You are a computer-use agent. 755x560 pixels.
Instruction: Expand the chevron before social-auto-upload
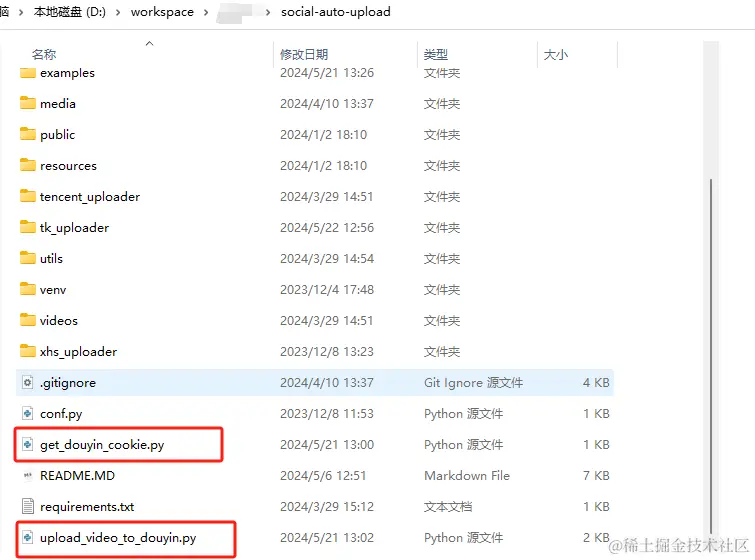pos(268,13)
